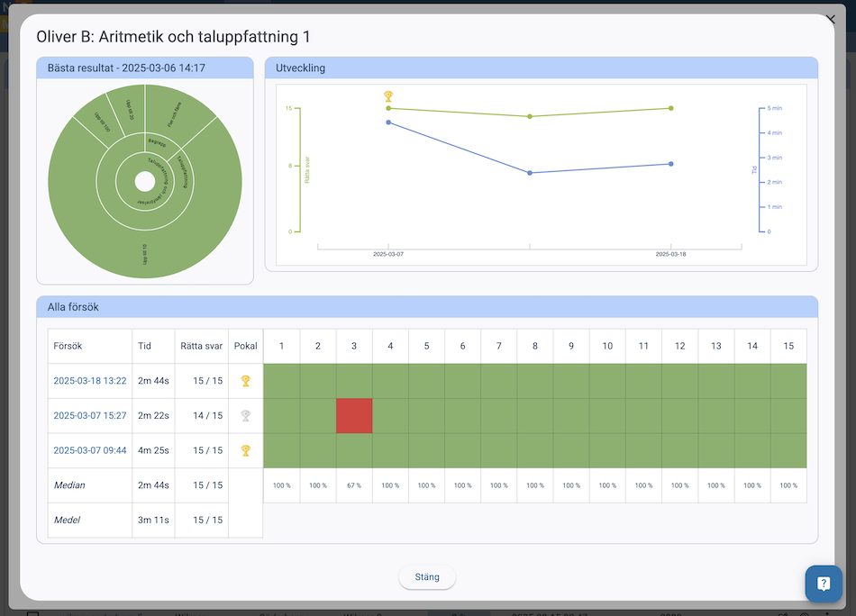Click the grey trophy for 2025-03-07 15:27 attempt
Image resolution: width=856 pixels, height=616 pixels.
[x=245, y=416]
